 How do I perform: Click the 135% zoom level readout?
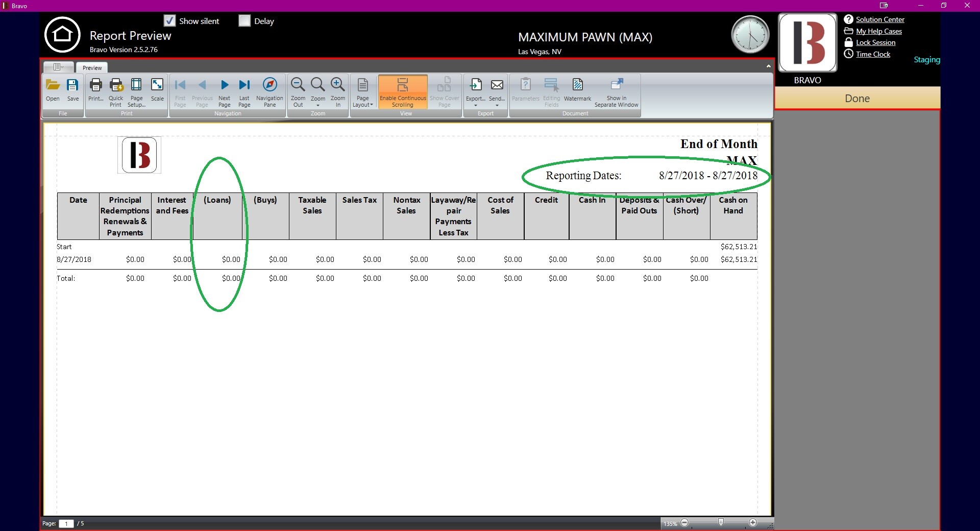pos(670,523)
